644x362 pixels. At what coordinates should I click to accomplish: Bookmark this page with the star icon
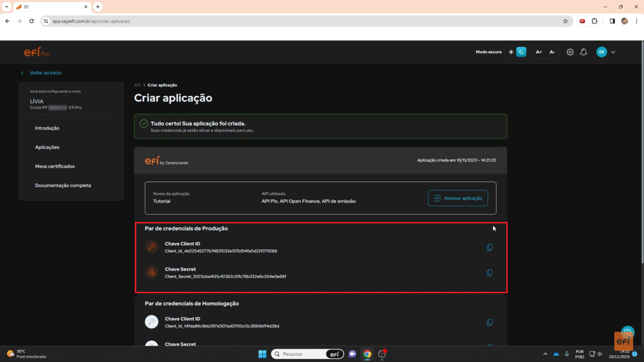pos(565,21)
